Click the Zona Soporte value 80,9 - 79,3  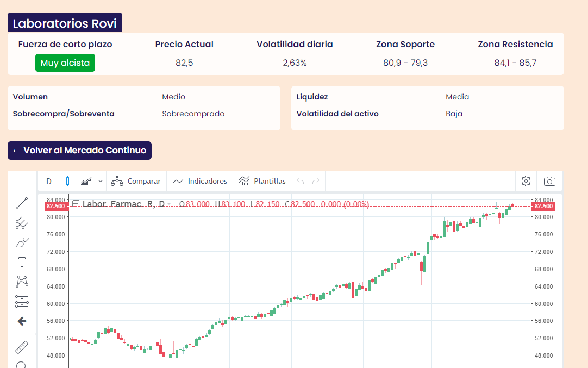coord(405,63)
